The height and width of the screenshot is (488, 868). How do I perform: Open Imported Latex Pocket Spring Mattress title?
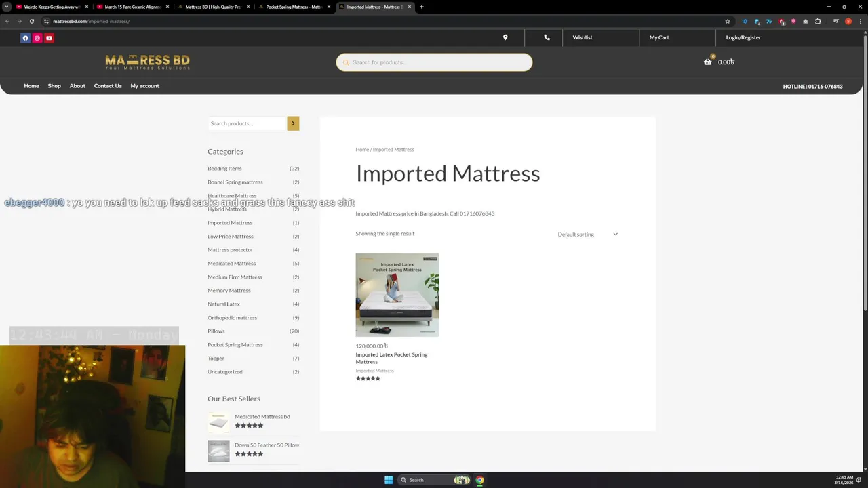click(391, 358)
